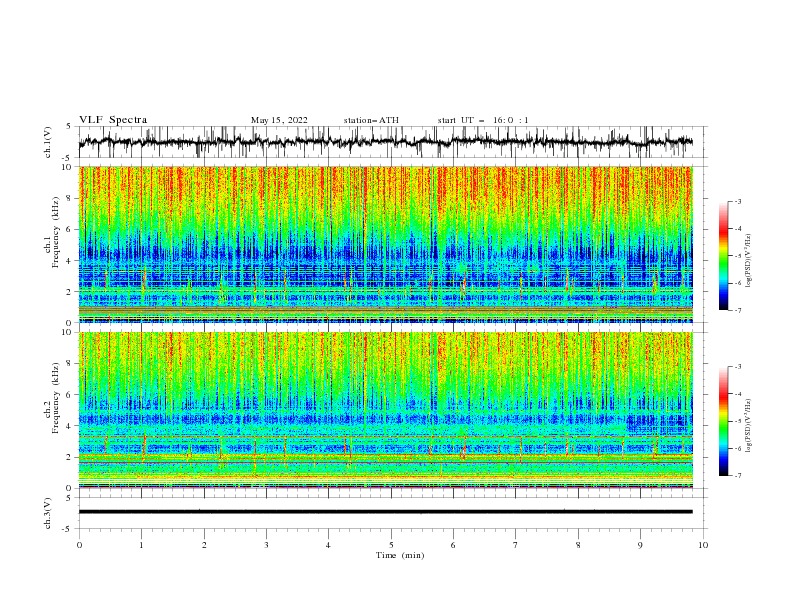Click tick label "5" on the Time axis

click(391, 545)
